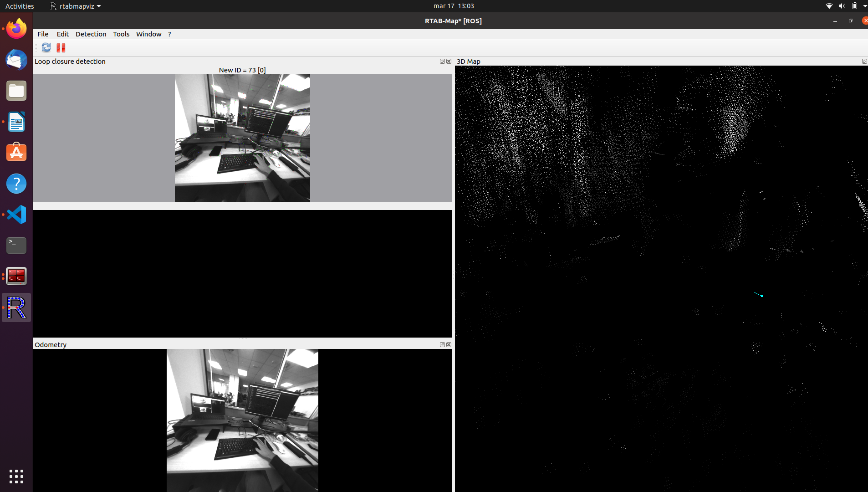
Task: Close the Odometry panel
Action: 449,344
